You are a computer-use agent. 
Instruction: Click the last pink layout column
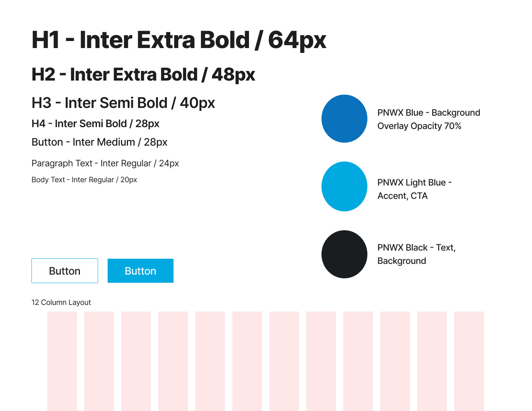click(469, 361)
